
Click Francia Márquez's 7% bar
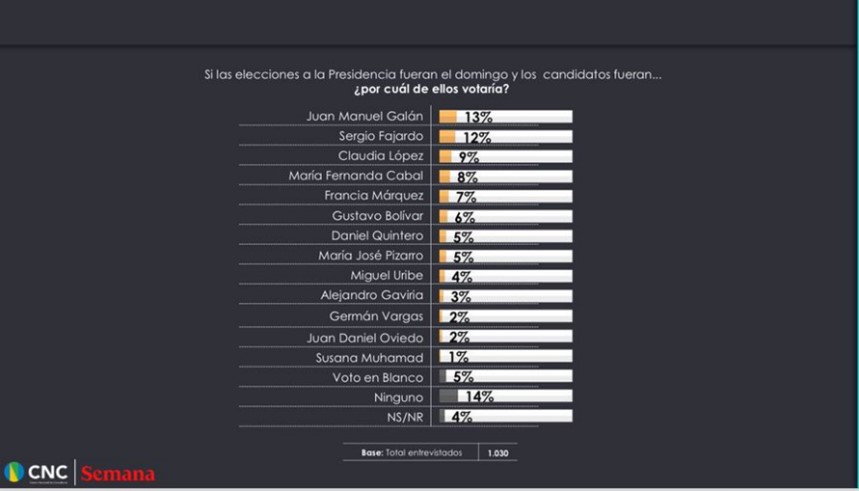443,196
